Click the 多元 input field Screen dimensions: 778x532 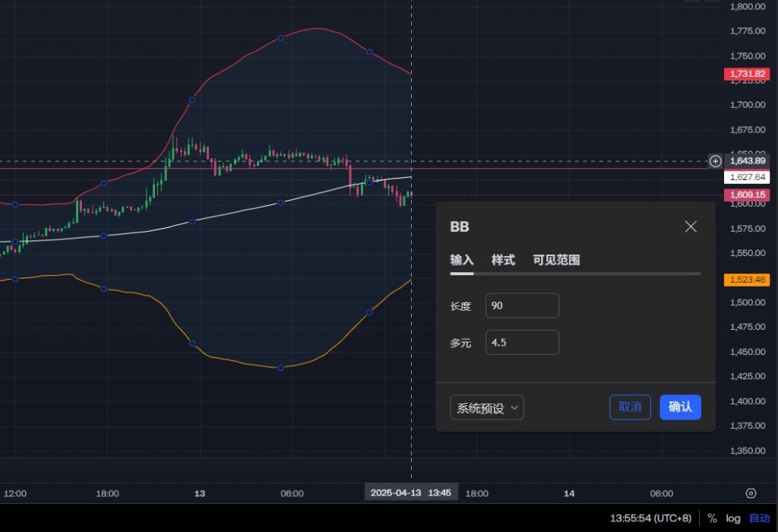(x=522, y=342)
